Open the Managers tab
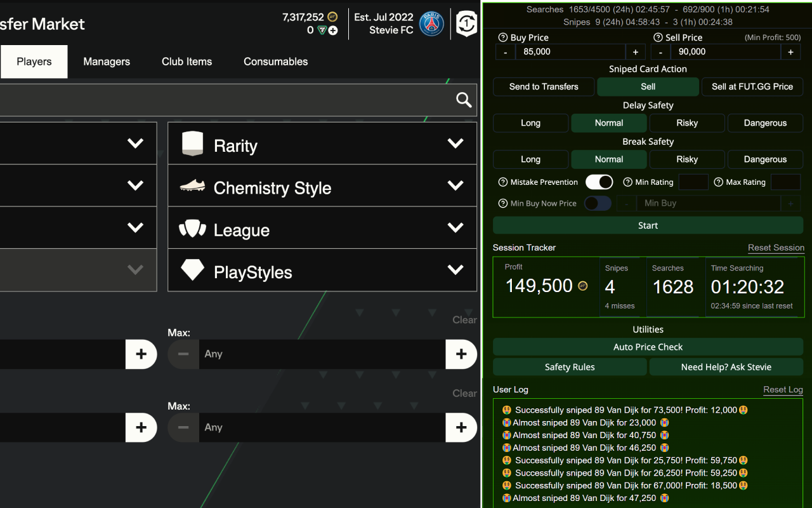This screenshot has width=812, height=508. (107, 62)
